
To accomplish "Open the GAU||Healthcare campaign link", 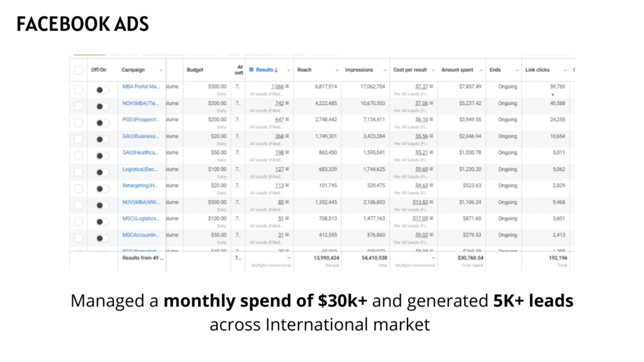I will [141, 153].
